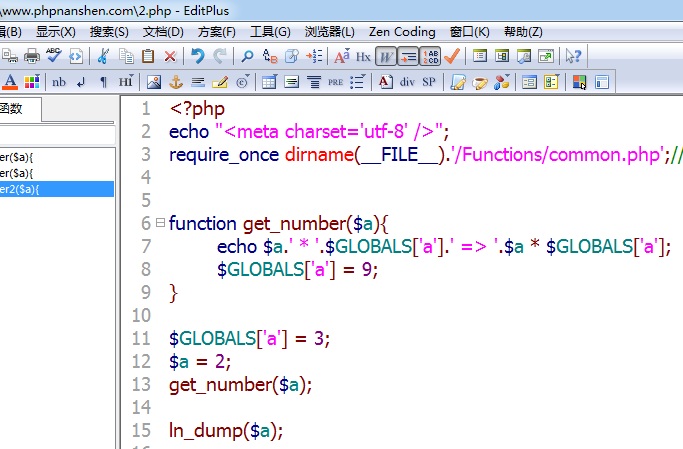This screenshot has width=683, height=449.
Task: Click the orange check mark icon
Action: click(x=452, y=56)
